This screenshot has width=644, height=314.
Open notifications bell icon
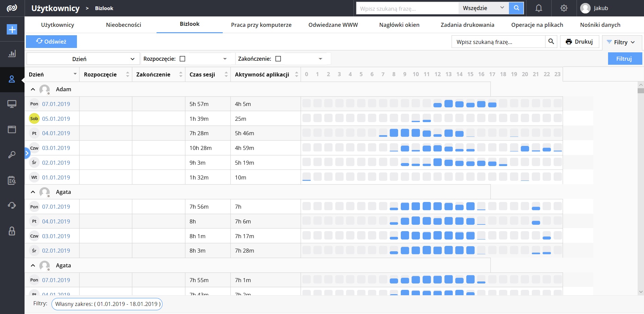(539, 8)
